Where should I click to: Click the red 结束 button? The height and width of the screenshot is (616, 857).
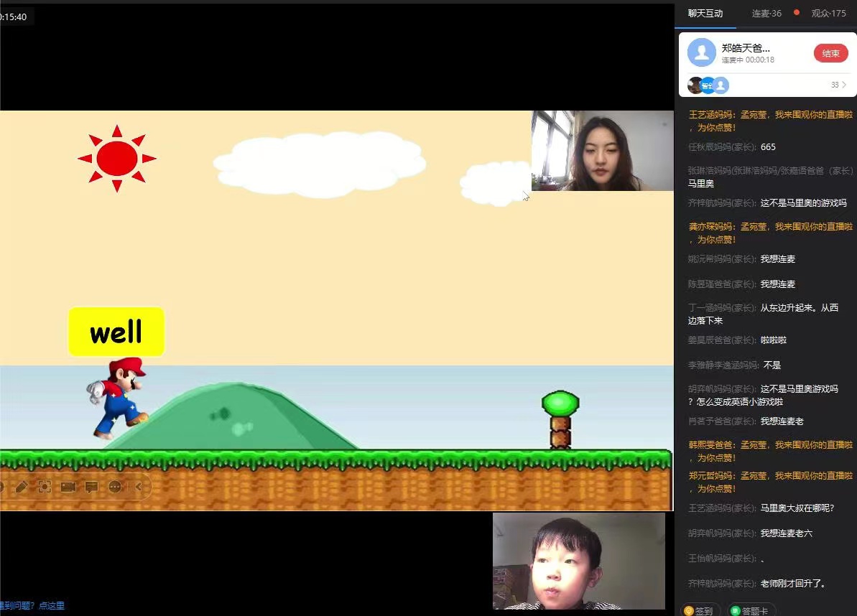[x=830, y=53]
